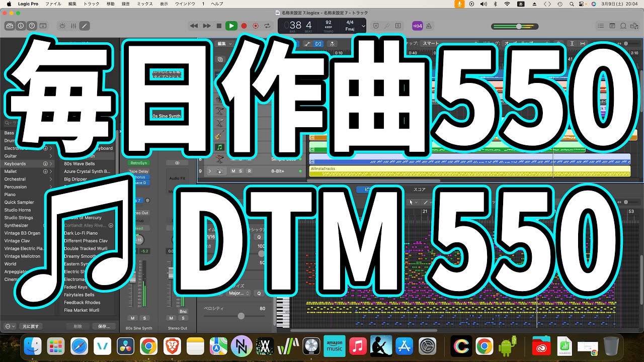Open Apple Music from the Dock
Image resolution: width=644 pixels, height=362 pixels.
coord(358,346)
